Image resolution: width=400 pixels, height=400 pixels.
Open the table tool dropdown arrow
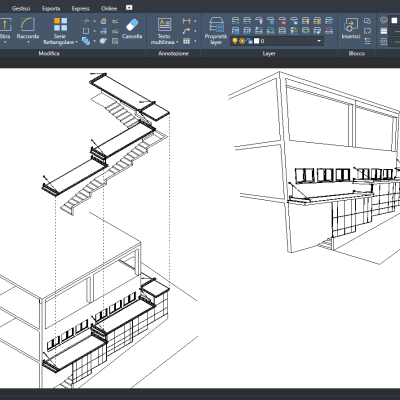click(x=195, y=41)
